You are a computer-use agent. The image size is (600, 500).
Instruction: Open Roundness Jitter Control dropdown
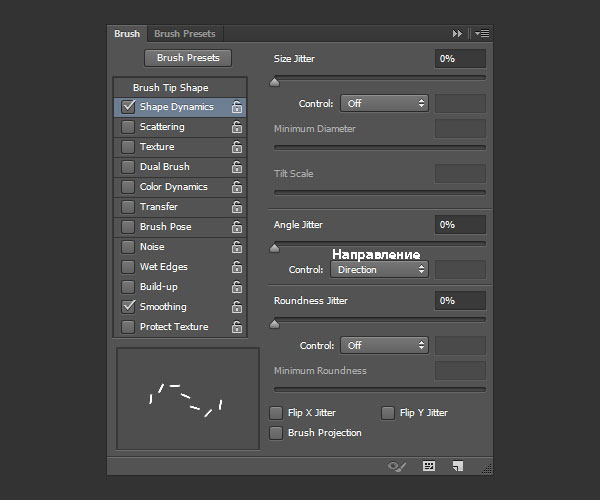tap(384, 345)
